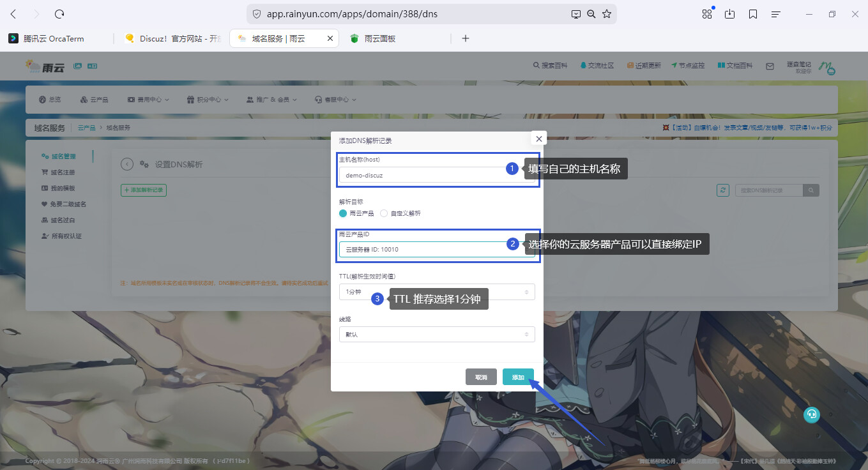
Task: Open browser extensions grid icon
Action: pyautogui.click(x=707, y=13)
